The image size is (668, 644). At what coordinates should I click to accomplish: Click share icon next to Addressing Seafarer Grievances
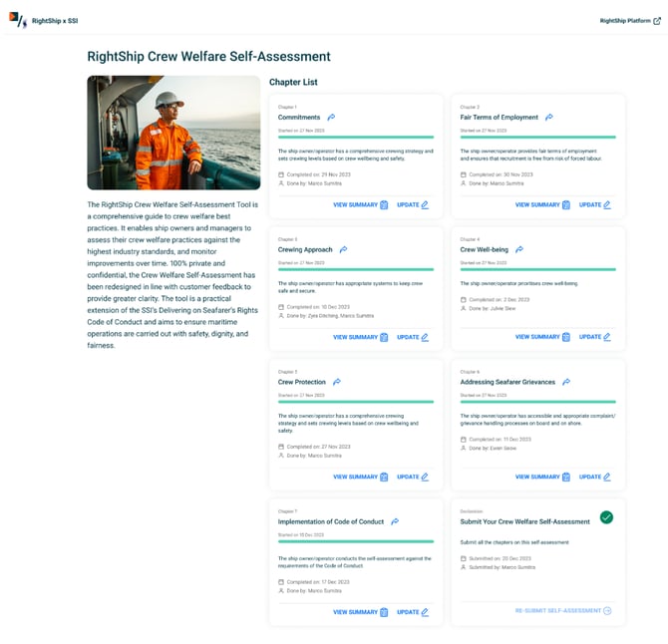pos(566,382)
